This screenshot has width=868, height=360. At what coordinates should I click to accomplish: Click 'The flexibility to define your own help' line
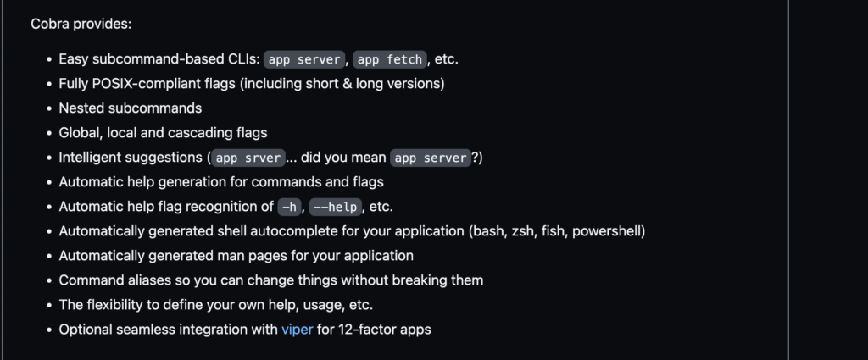tap(216, 305)
